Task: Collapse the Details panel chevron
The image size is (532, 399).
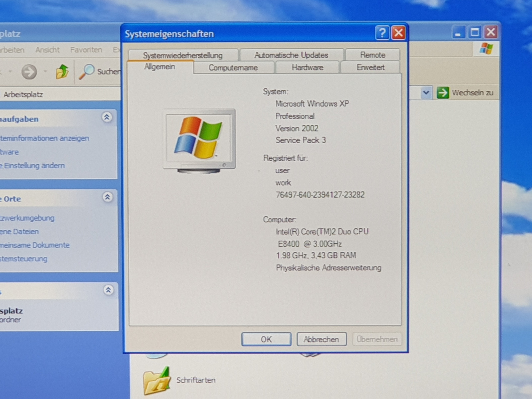Action: (108, 290)
